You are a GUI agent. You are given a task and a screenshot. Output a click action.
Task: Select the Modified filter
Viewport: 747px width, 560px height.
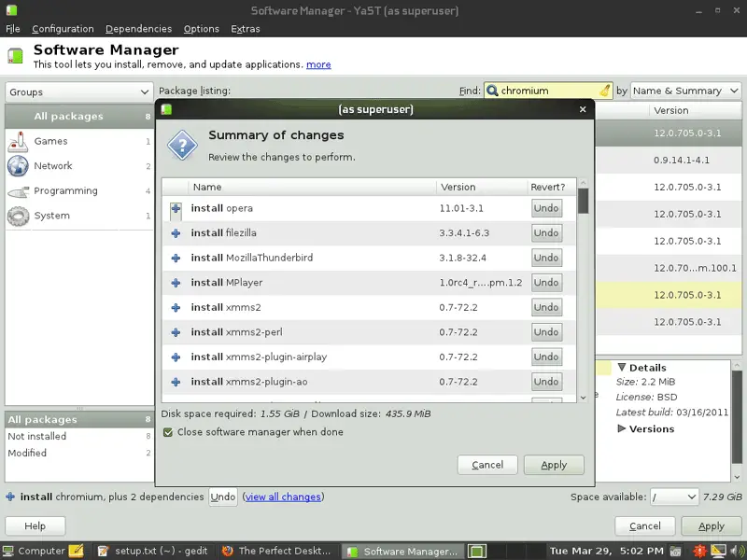(x=79, y=453)
